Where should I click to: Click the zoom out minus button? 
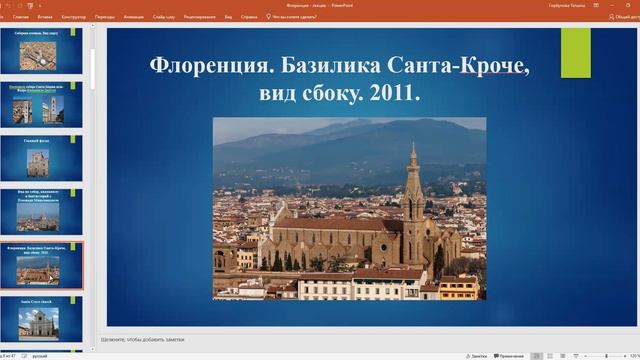pos(585,356)
